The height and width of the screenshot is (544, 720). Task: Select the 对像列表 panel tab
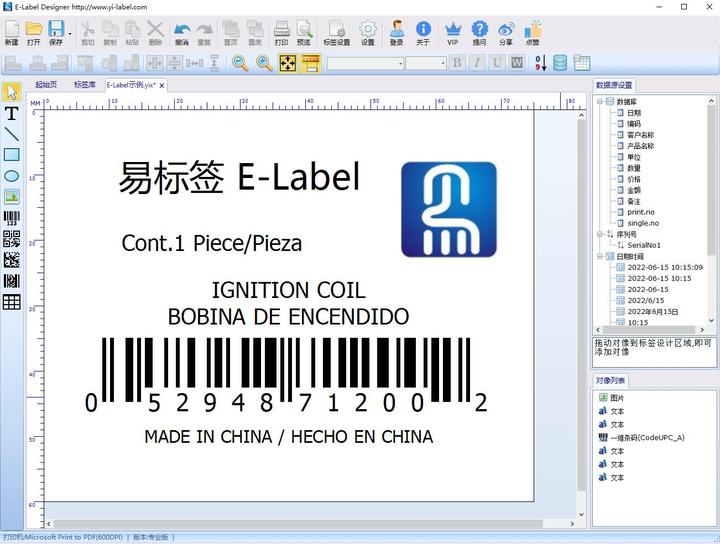click(610, 381)
